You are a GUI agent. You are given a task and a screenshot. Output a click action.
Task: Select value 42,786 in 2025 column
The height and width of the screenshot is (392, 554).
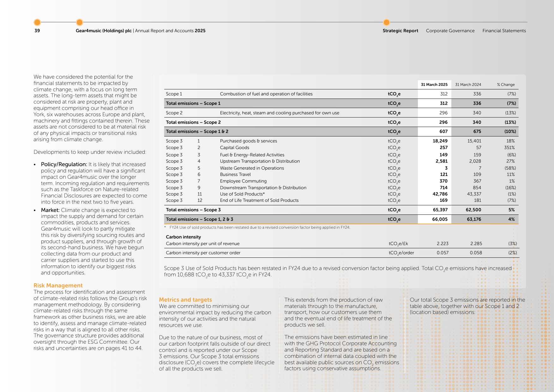pyautogui.click(x=440, y=194)
